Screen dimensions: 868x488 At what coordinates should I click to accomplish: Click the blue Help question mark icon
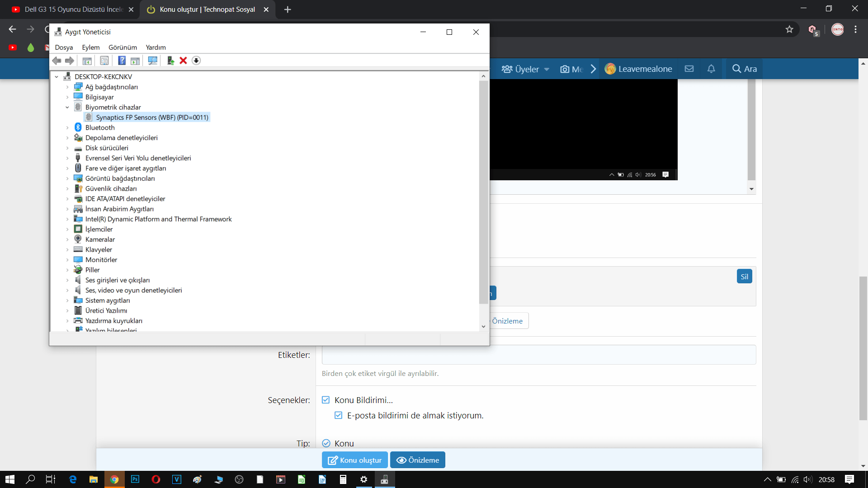coord(122,61)
